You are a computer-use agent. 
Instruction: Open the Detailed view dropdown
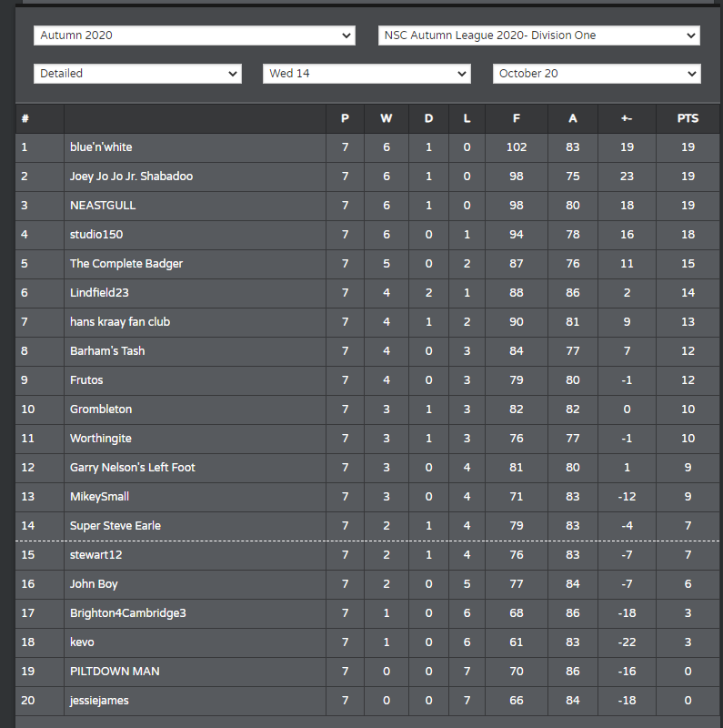(x=137, y=74)
